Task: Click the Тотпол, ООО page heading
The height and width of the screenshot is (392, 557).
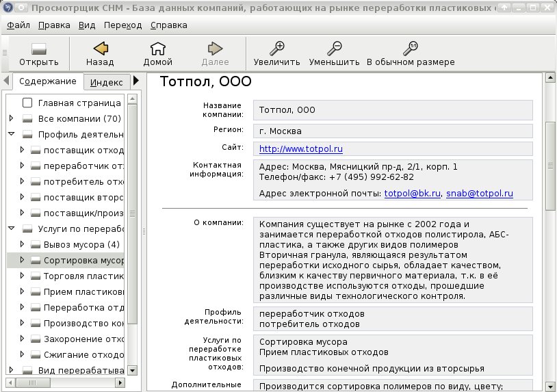Action: click(x=206, y=81)
